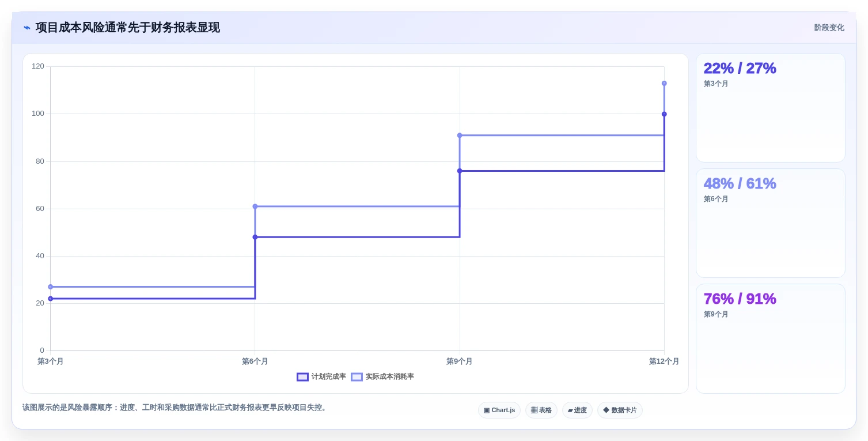868x441 pixels.
Task: Toggle 计划完成率 legend swatch
Action: (302, 377)
